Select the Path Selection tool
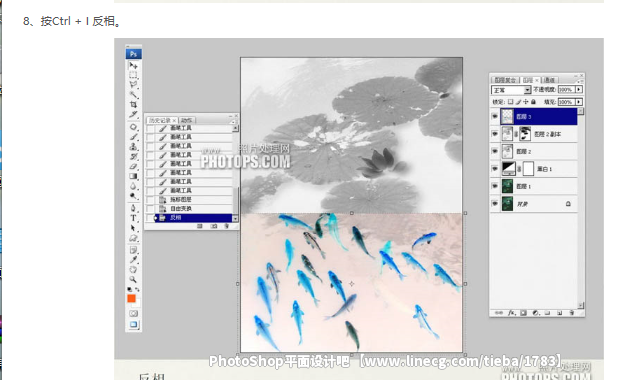617x380 pixels. [133, 228]
